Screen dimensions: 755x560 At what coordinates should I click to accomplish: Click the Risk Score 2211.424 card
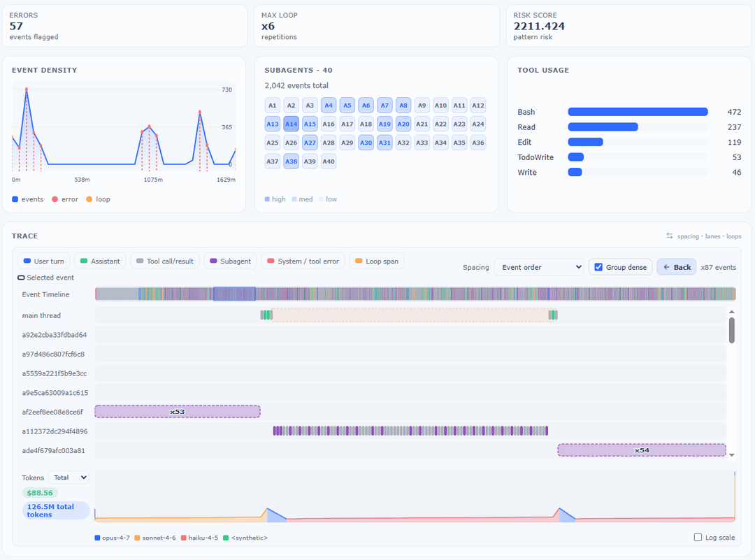[x=629, y=26]
